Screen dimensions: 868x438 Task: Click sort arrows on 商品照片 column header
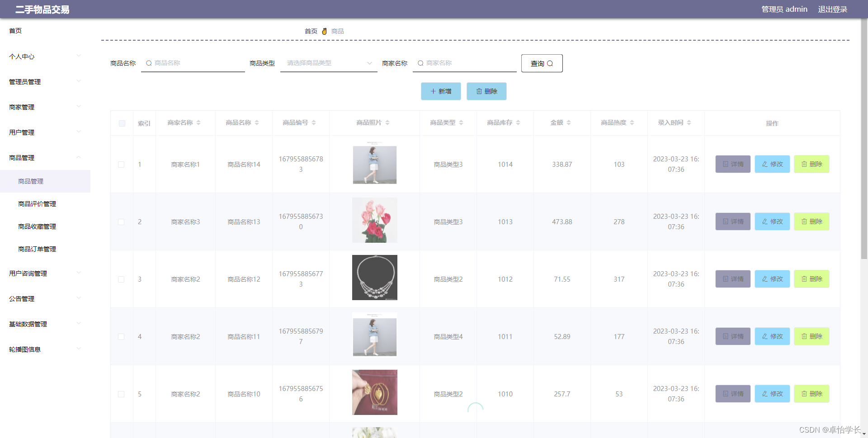pos(387,123)
